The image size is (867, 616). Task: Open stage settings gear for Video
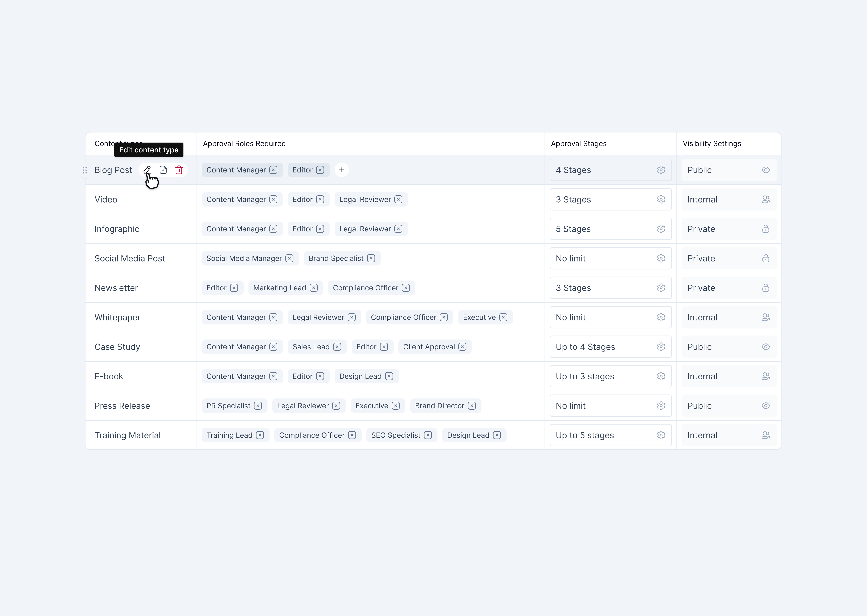(x=661, y=199)
